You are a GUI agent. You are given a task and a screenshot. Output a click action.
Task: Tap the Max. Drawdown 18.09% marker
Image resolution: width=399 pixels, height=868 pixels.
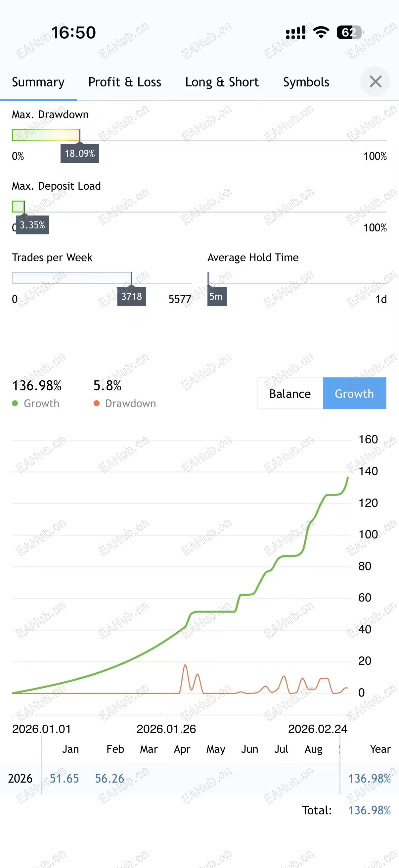click(80, 153)
